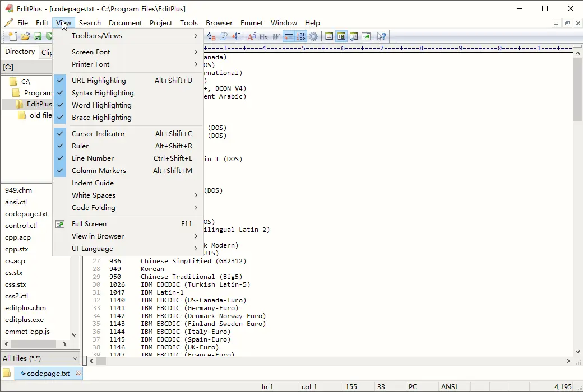Open the Search menu
Screen dimensions: 583x392
pos(90,22)
